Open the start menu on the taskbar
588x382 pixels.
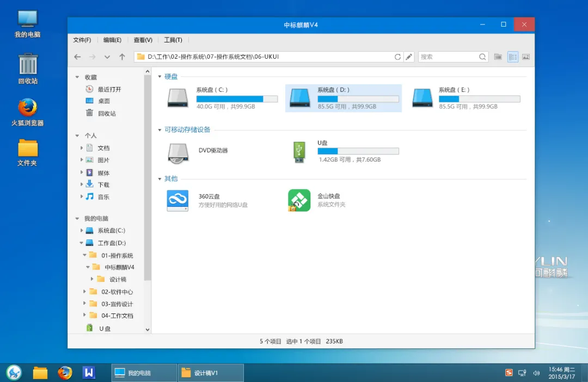click(x=14, y=373)
